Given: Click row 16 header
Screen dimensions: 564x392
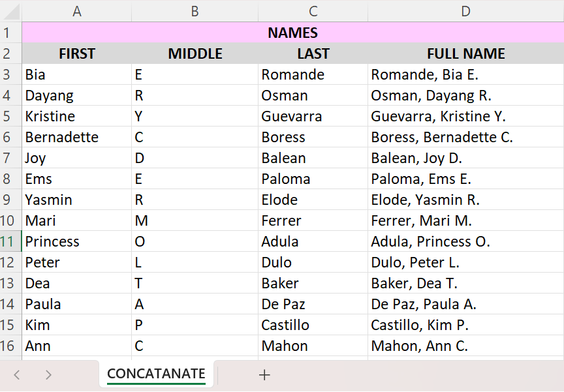Looking at the screenshot, I should [x=10, y=346].
